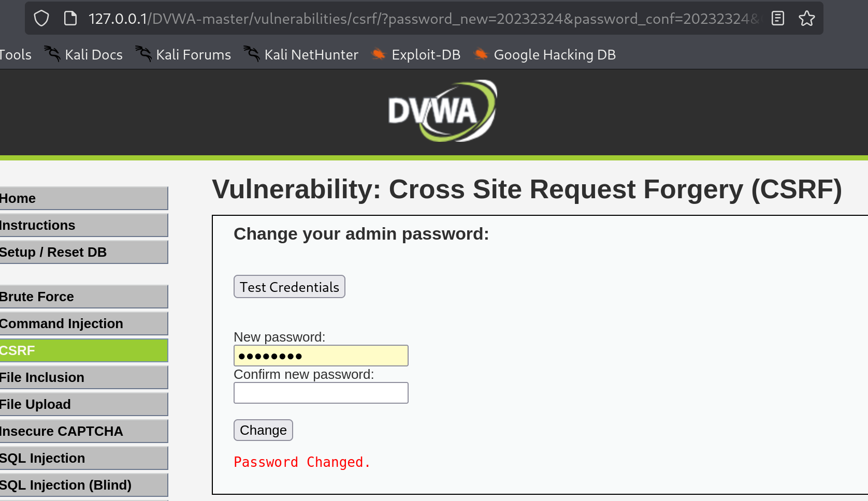Open Brute Force vulnerability page
Image resolution: width=868 pixels, height=501 pixels.
pyautogui.click(x=83, y=297)
